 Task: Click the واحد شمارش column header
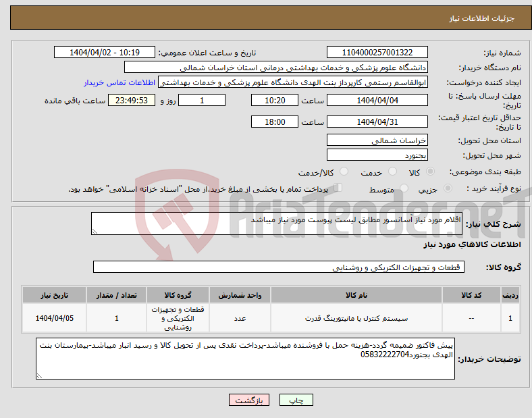point(240,295)
